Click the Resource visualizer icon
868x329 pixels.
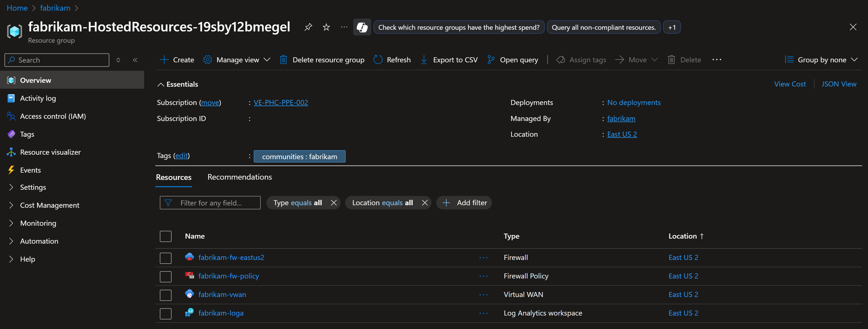(x=11, y=152)
